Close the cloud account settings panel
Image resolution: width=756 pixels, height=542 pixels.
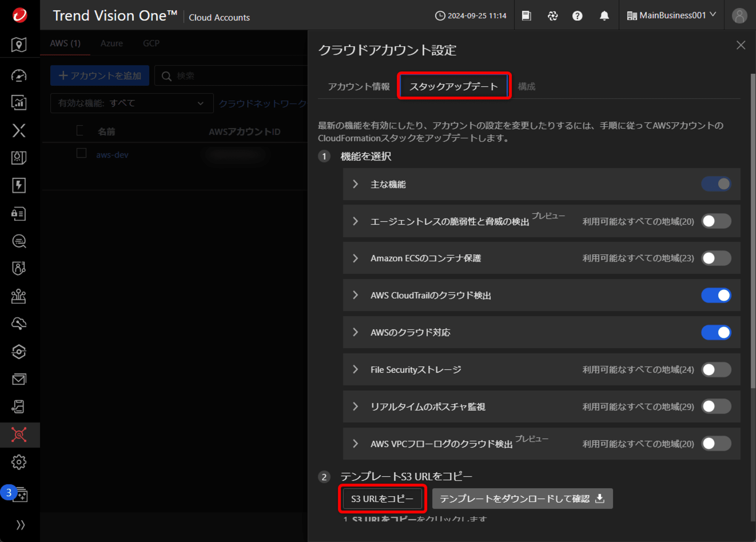tap(741, 45)
